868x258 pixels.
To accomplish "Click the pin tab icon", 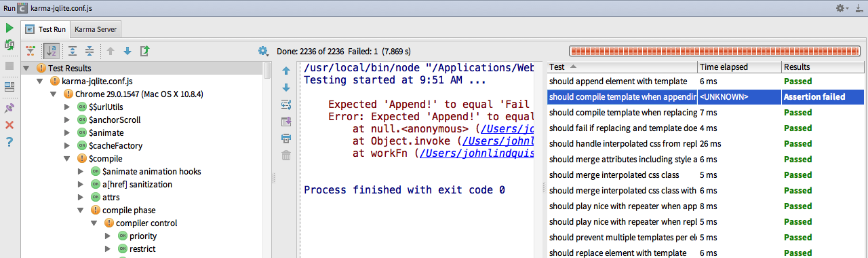I will (x=9, y=107).
